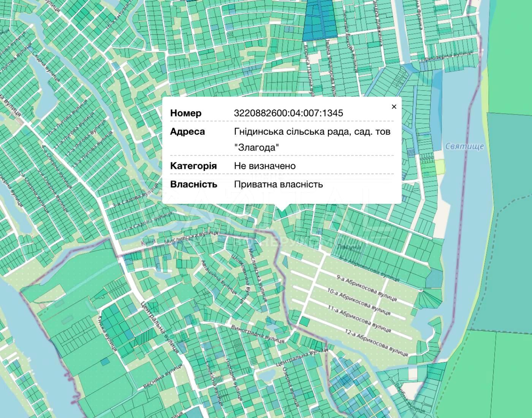Screen dimensions: 532x418
Task: Click the "Адреса" field label
Action: (x=187, y=132)
